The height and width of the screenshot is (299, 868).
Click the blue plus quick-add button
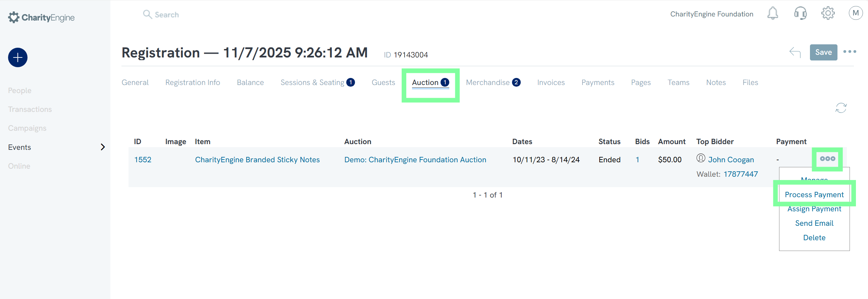click(17, 57)
